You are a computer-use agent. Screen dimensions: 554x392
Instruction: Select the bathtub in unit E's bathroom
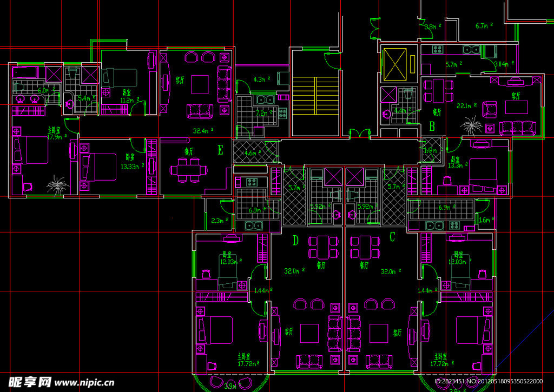coord(25,72)
